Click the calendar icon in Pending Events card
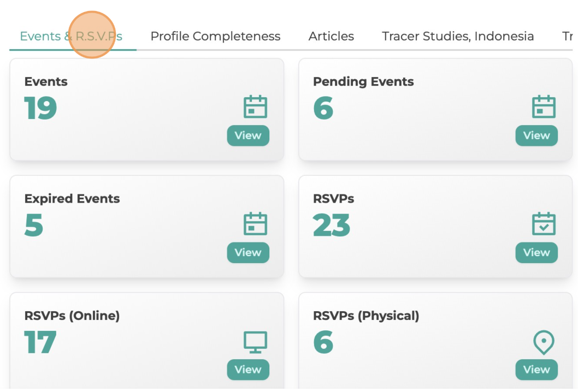The height and width of the screenshot is (392, 578). [x=544, y=107]
